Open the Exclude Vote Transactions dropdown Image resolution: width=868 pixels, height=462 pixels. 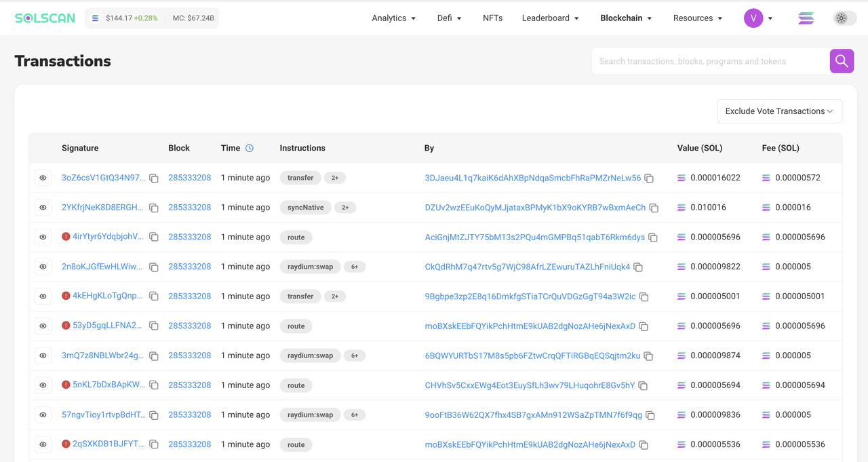[x=779, y=111]
